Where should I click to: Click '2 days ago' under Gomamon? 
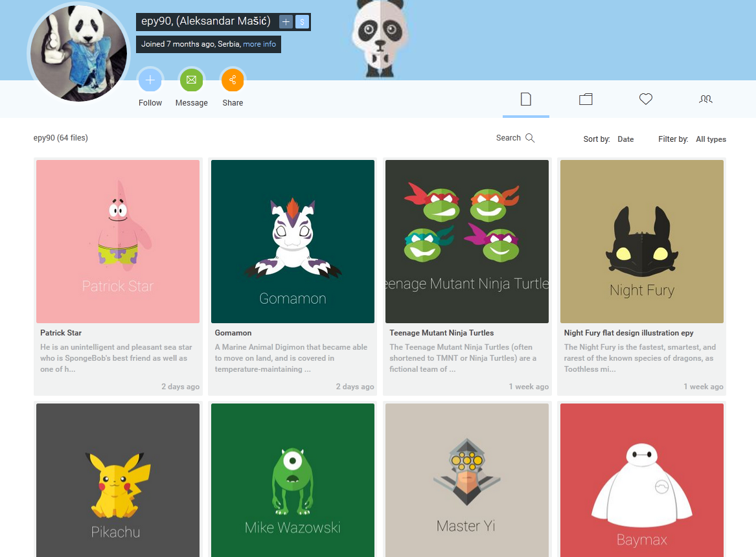pos(355,387)
